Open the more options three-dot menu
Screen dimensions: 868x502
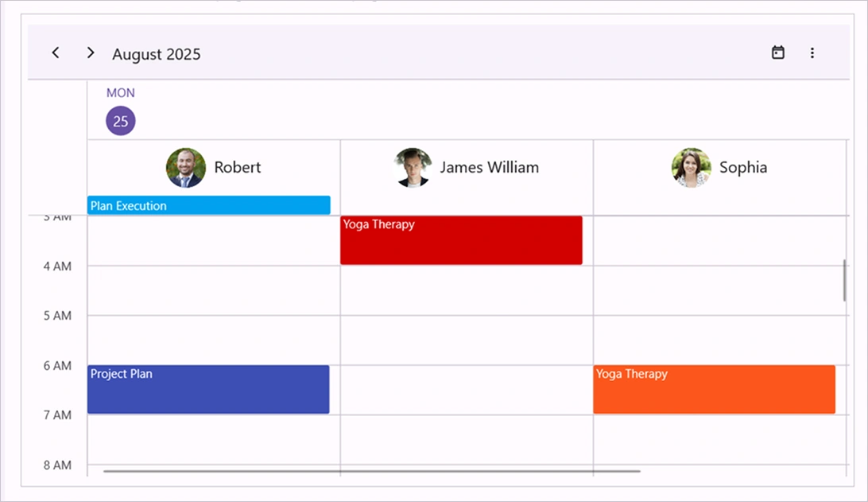812,53
